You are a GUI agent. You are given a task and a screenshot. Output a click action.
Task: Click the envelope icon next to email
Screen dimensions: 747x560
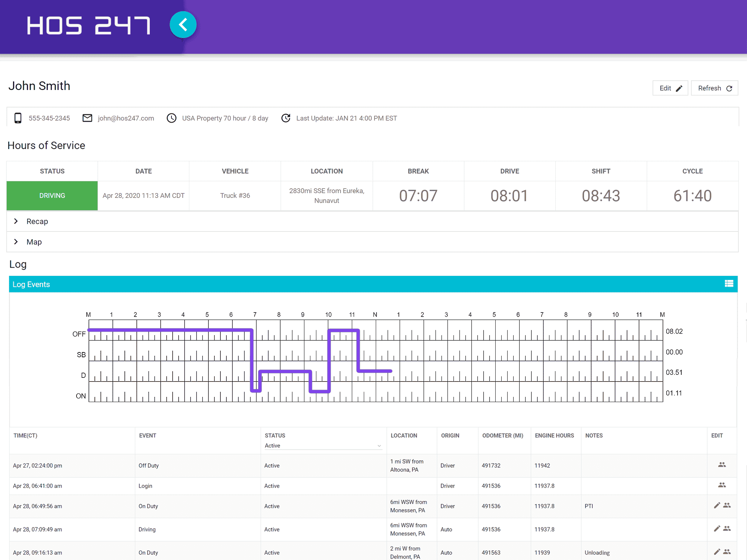click(x=87, y=118)
